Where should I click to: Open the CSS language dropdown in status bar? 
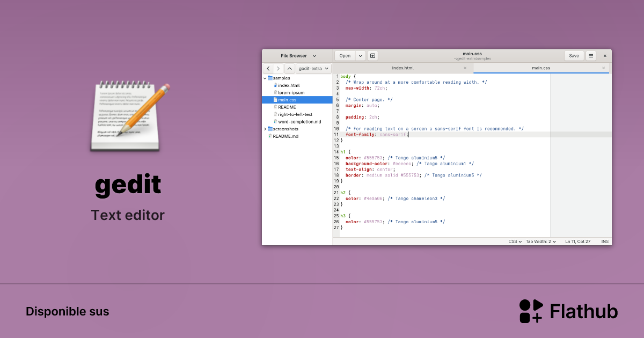pyautogui.click(x=514, y=241)
